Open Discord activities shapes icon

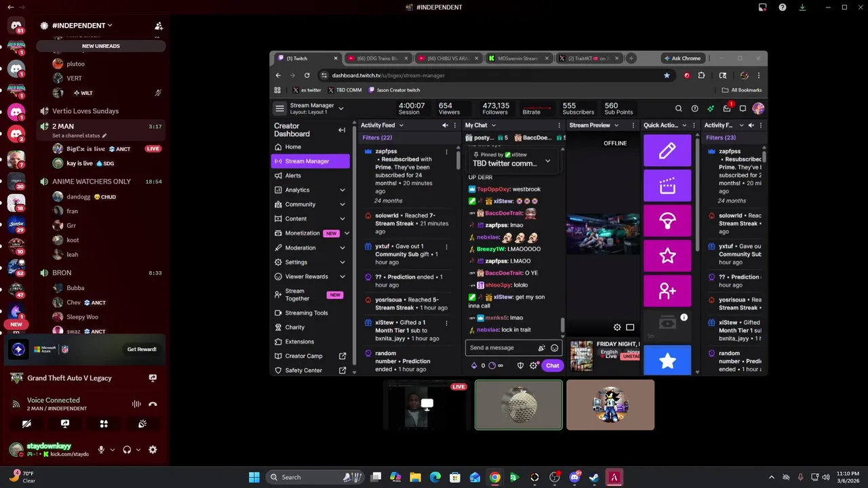104,424
